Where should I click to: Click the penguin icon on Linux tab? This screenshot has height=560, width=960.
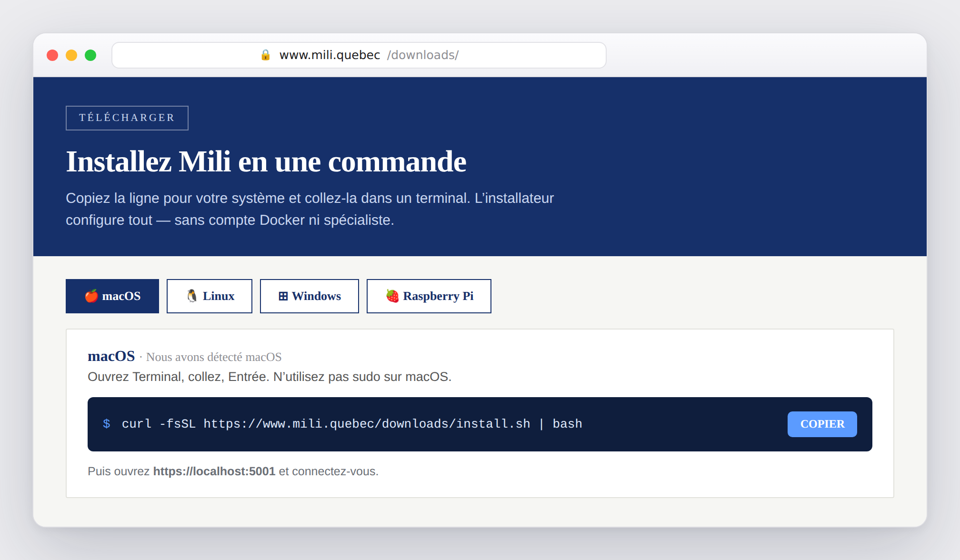point(192,296)
